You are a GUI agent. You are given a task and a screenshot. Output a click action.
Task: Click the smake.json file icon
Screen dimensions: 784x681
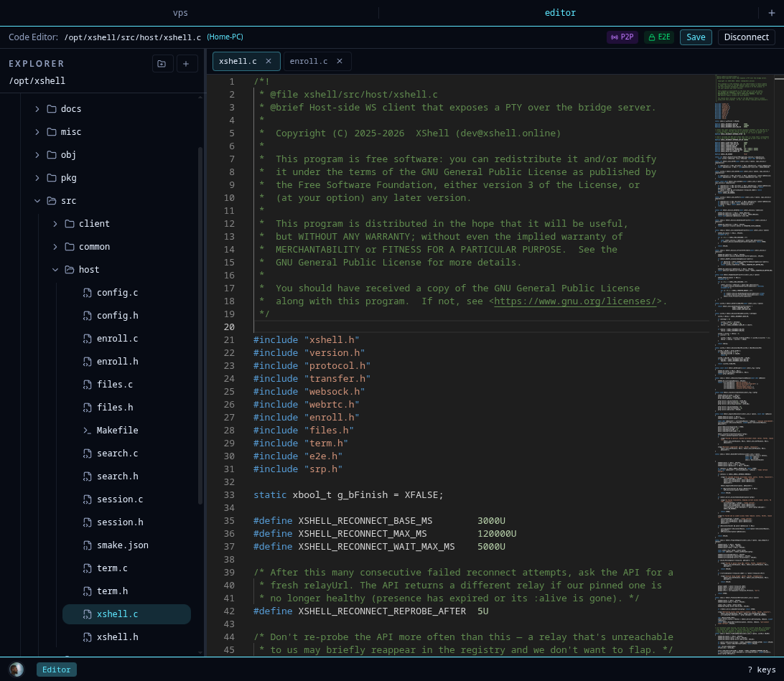(87, 545)
